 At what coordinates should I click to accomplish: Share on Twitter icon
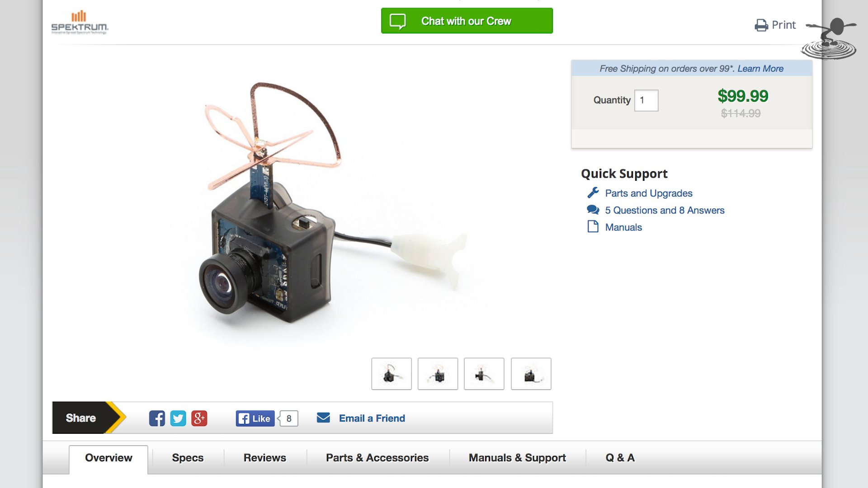[x=178, y=418]
